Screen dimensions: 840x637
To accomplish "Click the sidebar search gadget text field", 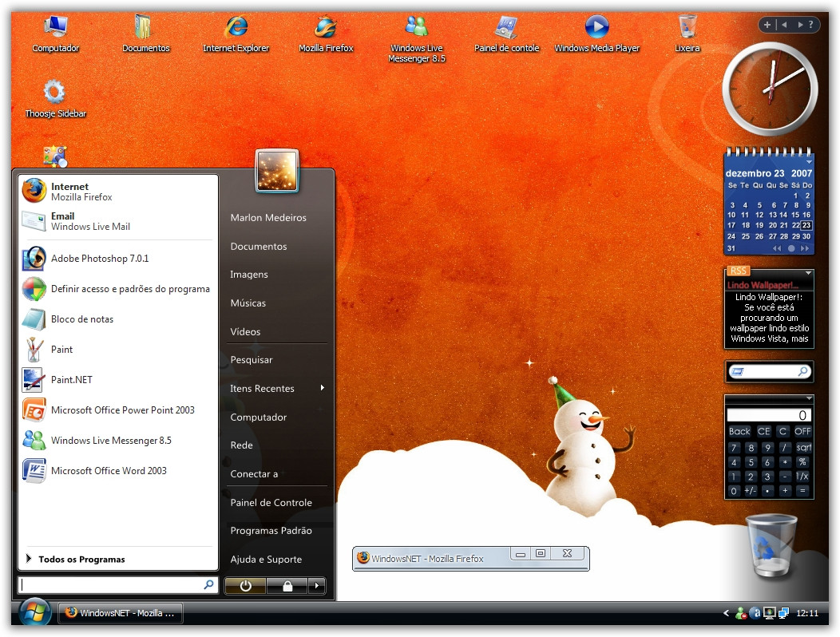I will [770, 371].
